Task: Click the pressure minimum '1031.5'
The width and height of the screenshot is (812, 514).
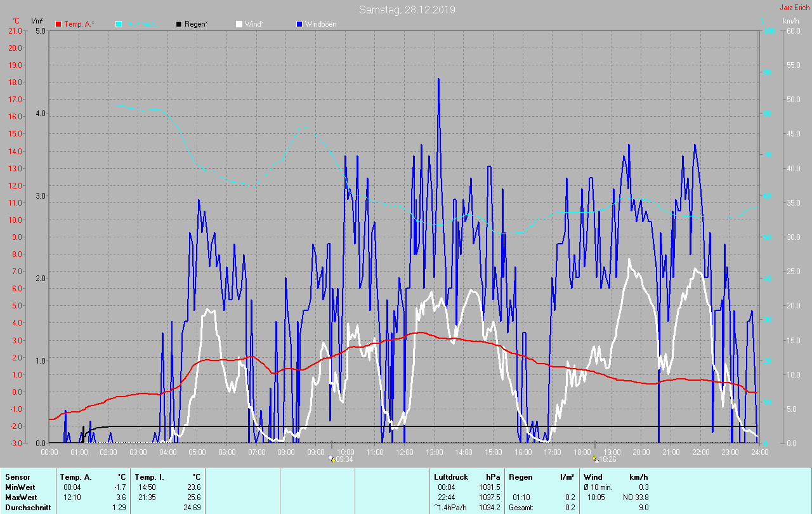Action: pyautogui.click(x=489, y=487)
